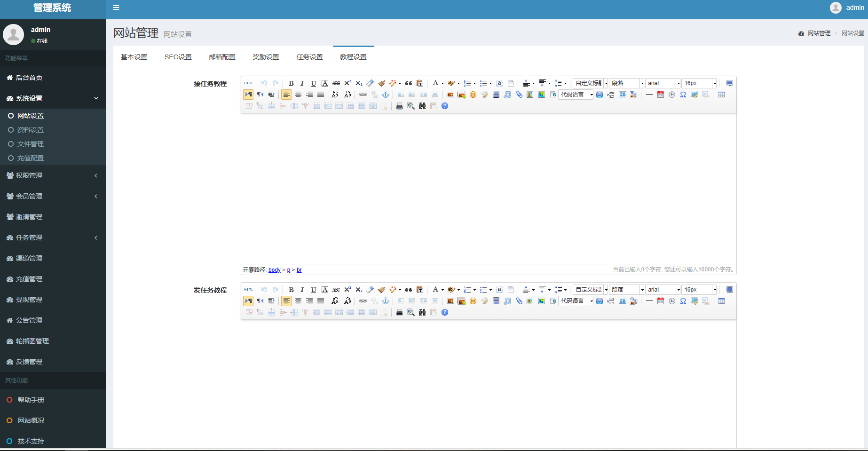Select format painter brush in 接任务教程 editor
The width and height of the screenshot is (868, 451).
[x=381, y=83]
